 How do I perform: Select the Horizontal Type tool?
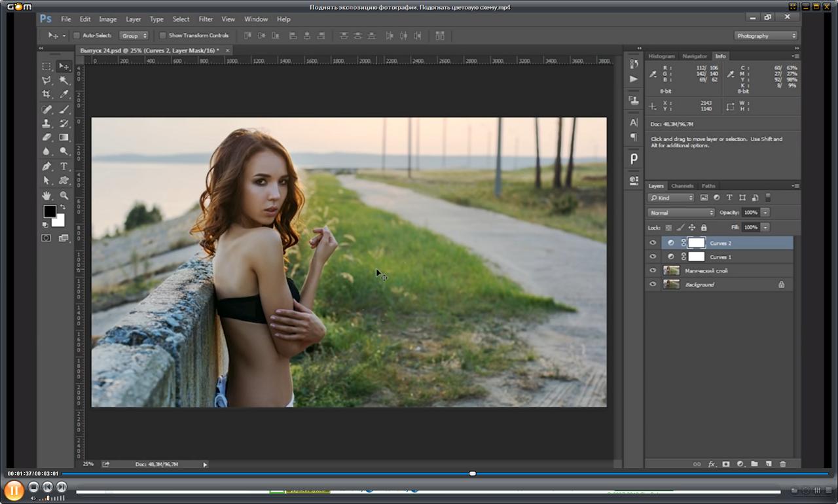coord(64,166)
